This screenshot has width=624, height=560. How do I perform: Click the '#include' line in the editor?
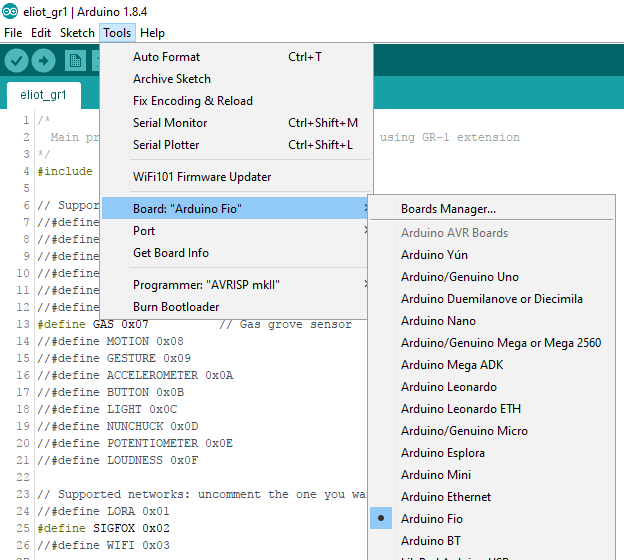65,171
